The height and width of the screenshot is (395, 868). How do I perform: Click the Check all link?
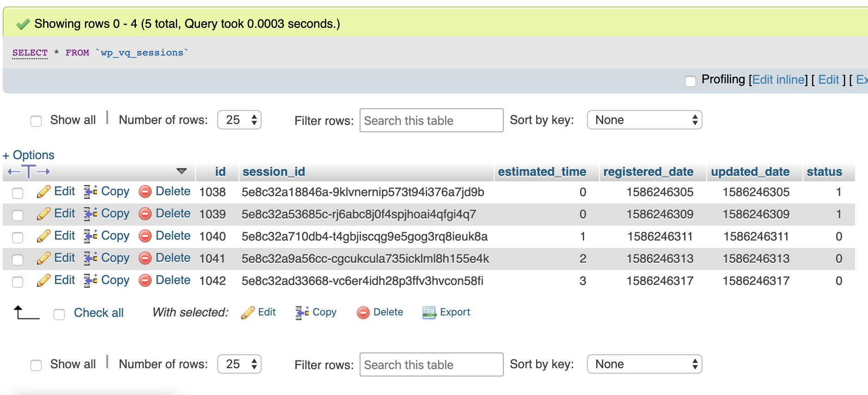tap(99, 313)
